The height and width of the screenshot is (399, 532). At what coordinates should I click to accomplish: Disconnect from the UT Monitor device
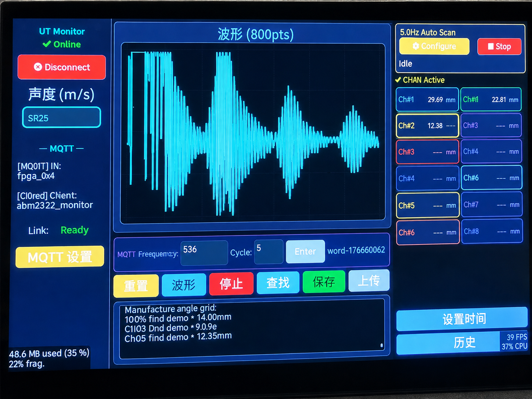(62, 67)
